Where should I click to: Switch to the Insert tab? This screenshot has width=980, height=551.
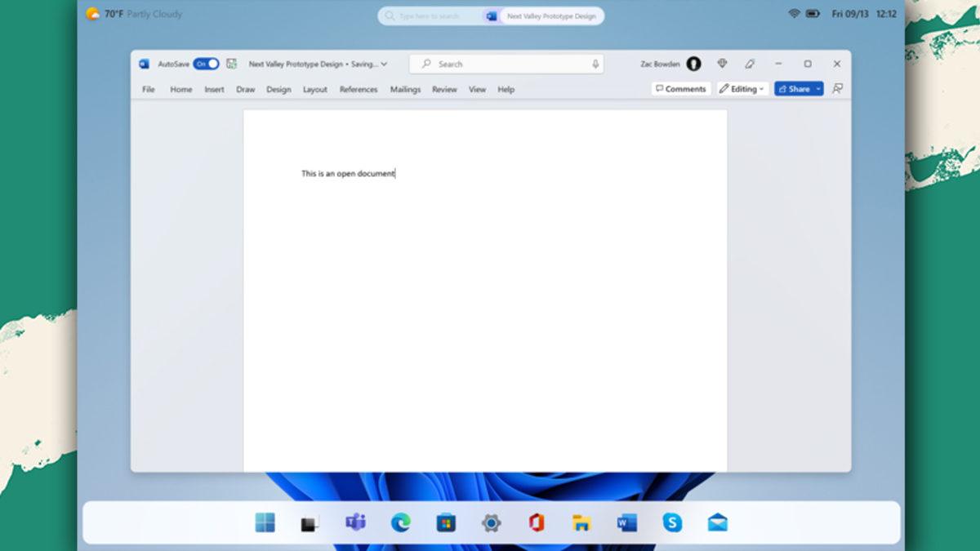pyautogui.click(x=214, y=89)
